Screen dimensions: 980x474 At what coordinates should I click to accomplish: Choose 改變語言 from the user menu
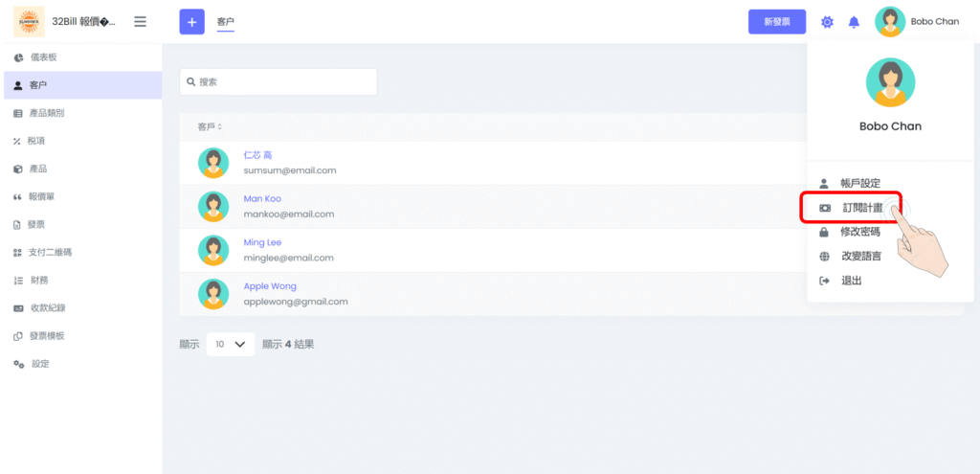point(860,256)
